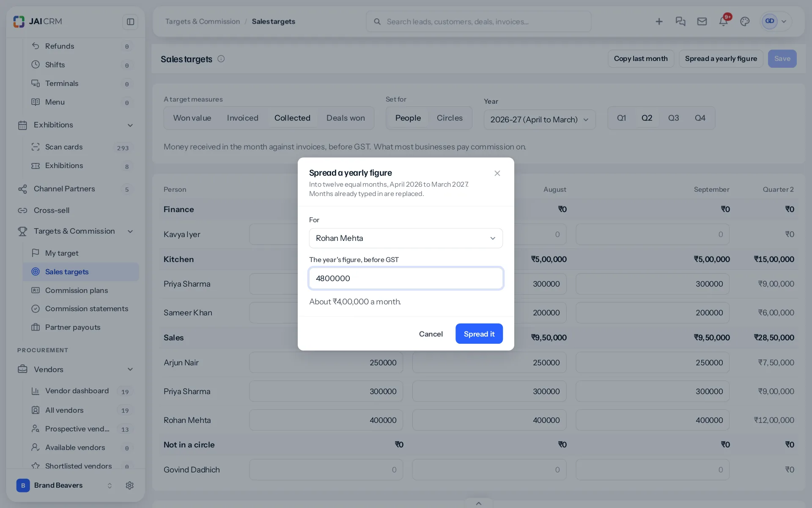Screen dimensions: 812x508
Task: Open Partner payouts page
Action: [81, 327]
